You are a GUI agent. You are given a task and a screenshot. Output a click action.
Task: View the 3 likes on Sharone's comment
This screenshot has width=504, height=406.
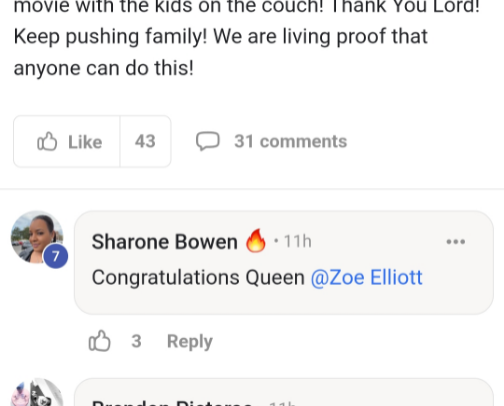[136, 341]
